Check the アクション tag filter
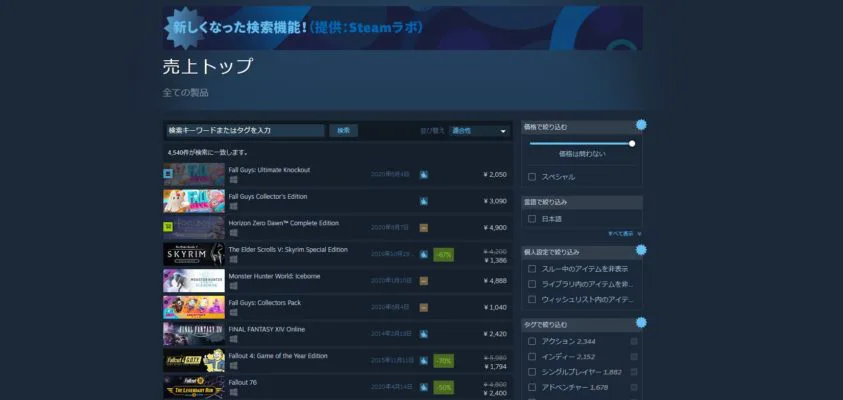This screenshot has width=843, height=400. point(532,341)
